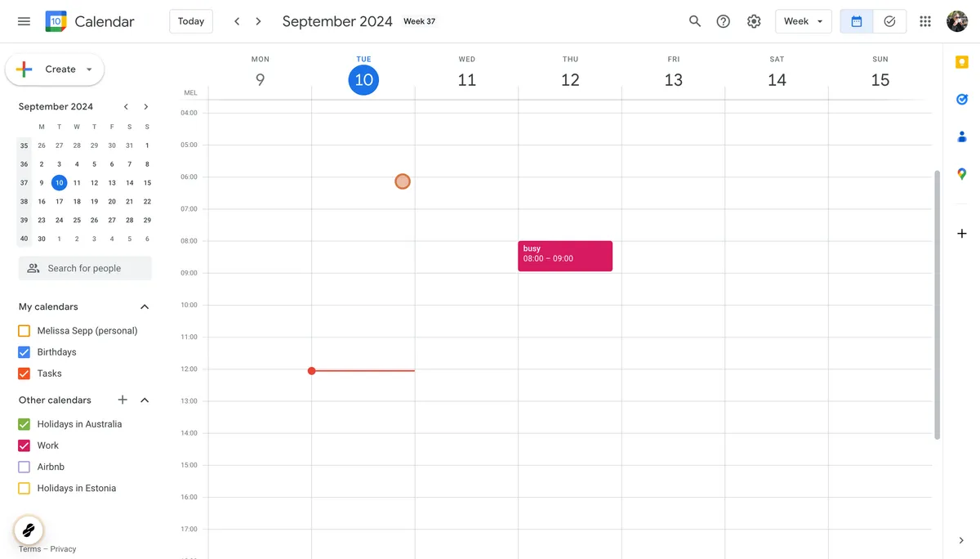The height and width of the screenshot is (559, 980).
Task: Open Google Tasks in side panel
Action: (x=962, y=99)
